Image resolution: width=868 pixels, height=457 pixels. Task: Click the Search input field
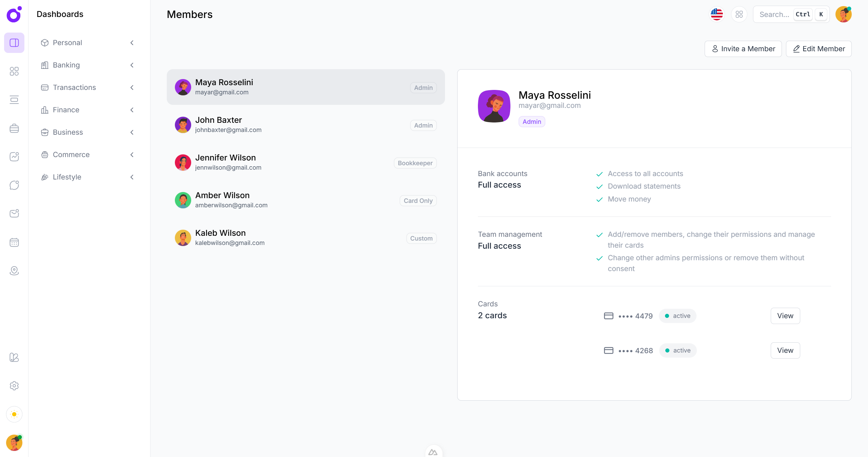click(x=774, y=14)
